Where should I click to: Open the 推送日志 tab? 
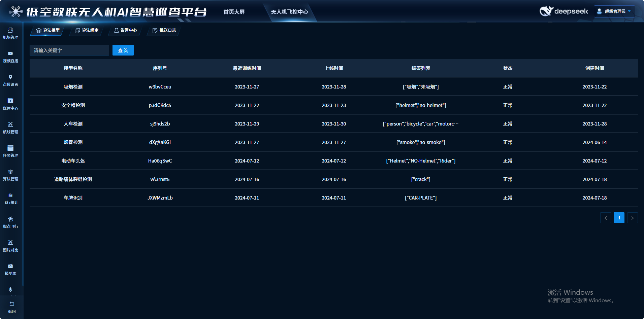click(164, 30)
